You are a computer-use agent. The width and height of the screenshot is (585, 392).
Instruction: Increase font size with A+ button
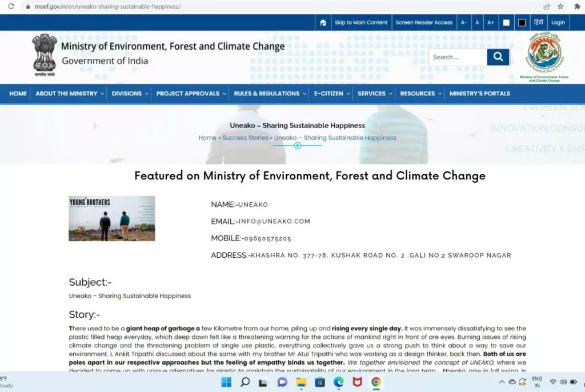click(491, 22)
